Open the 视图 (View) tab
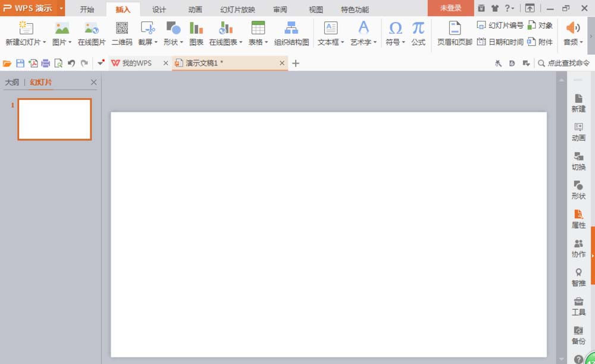 click(x=316, y=10)
